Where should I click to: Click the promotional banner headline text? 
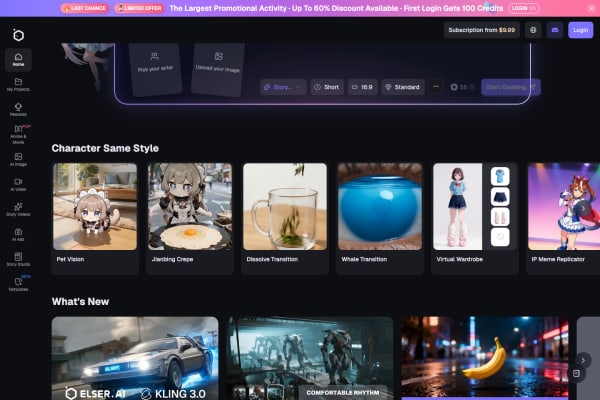[336, 8]
